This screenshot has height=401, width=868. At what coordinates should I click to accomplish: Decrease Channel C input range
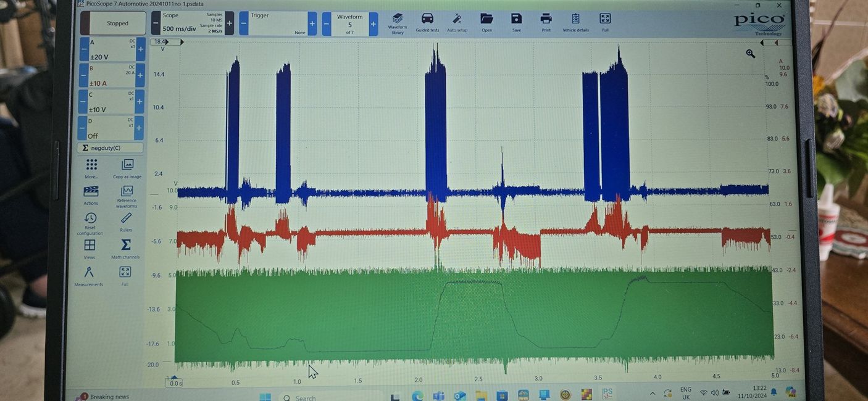[x=82, y=102]
